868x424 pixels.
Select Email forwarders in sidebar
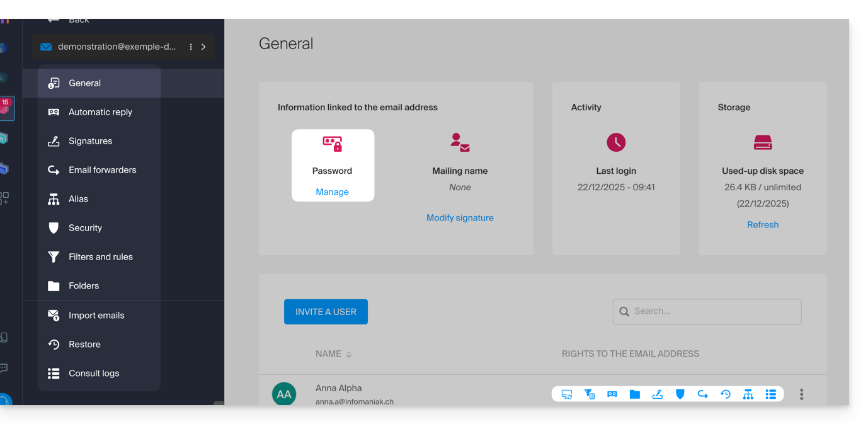pos(102,170)
